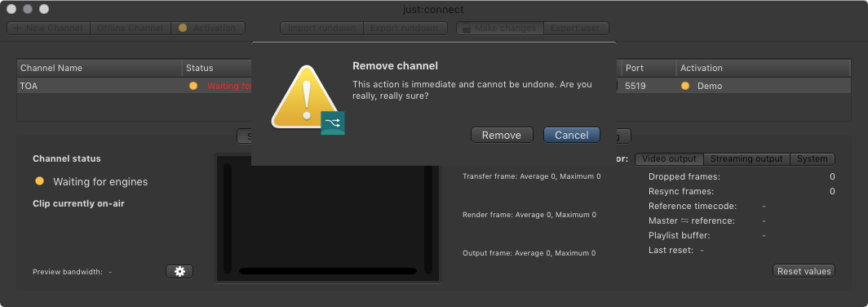Click the orange dot beside Demo
The image size is (868, 307).
tap(685, 86)
